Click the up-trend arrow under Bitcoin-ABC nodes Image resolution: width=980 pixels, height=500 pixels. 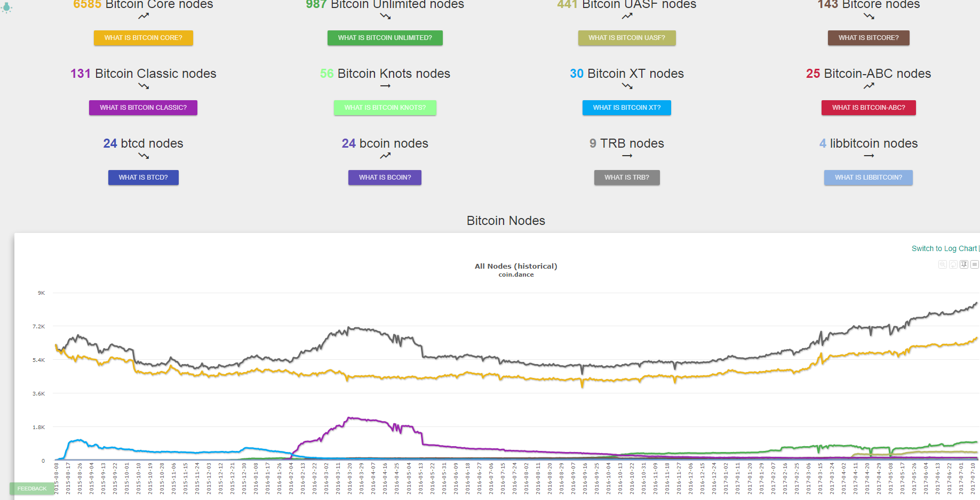pyautogui.click(x=869, y=86)
